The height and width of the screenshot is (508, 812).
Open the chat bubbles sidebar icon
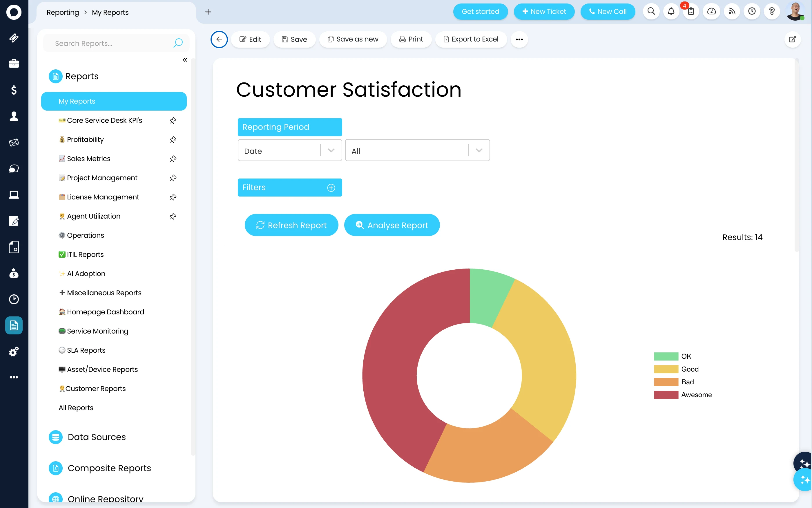point(14,168)
